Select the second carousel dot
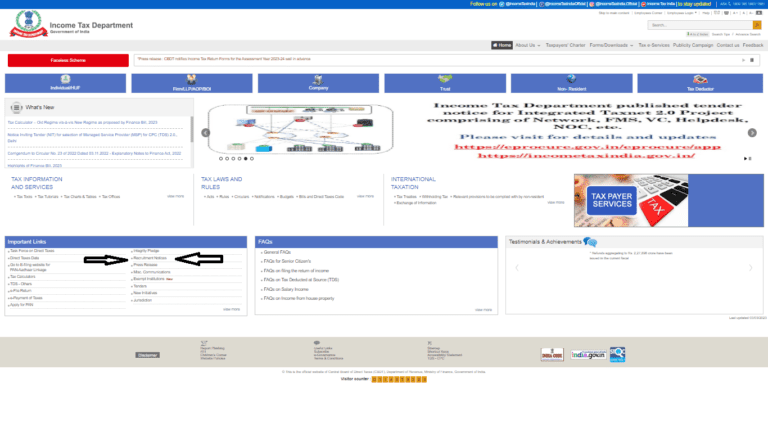768x432 pixels. (227, 159)
